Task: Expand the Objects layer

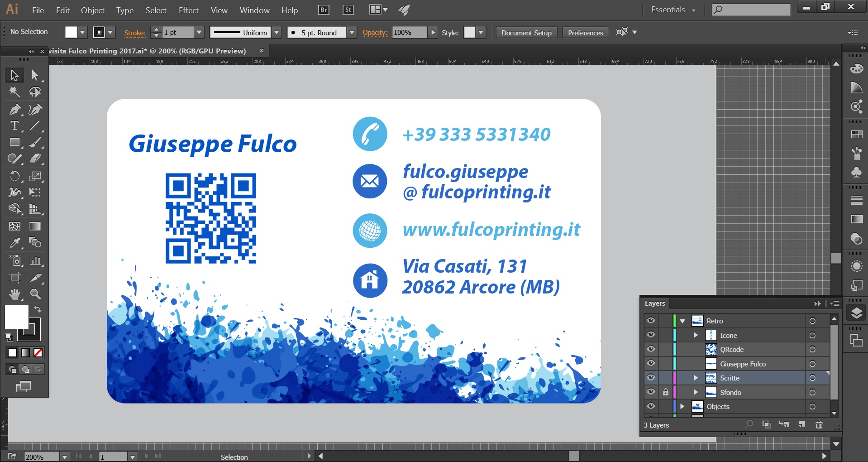Action: [682, 406]
